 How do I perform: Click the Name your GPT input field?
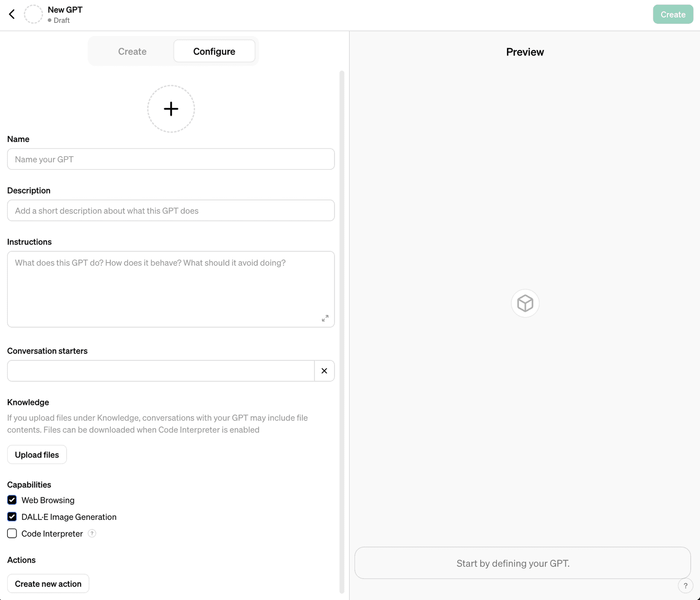(x=171, y=159)
